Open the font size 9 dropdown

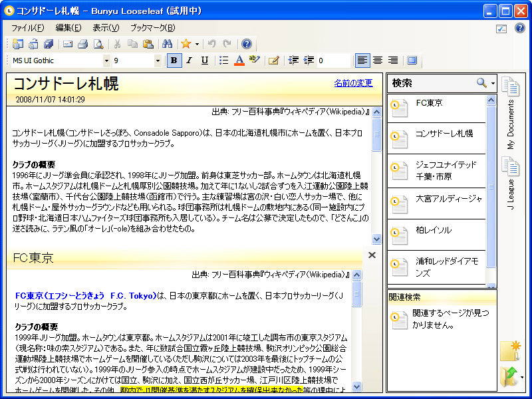click(158, 61)
